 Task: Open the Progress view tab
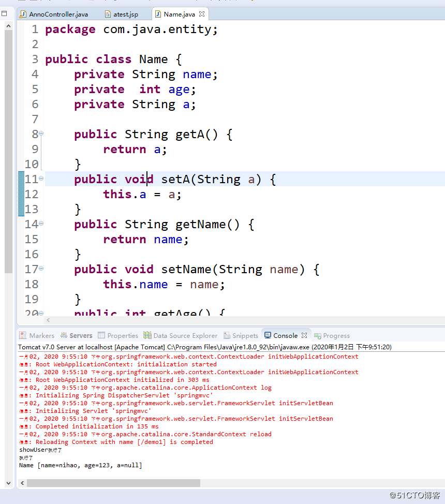332,336
